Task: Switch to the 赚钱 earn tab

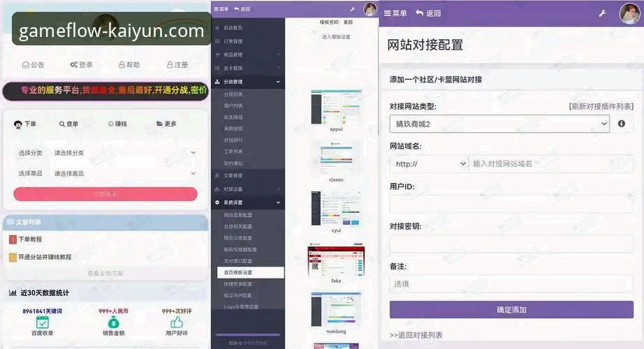Action: coord(117,124)
